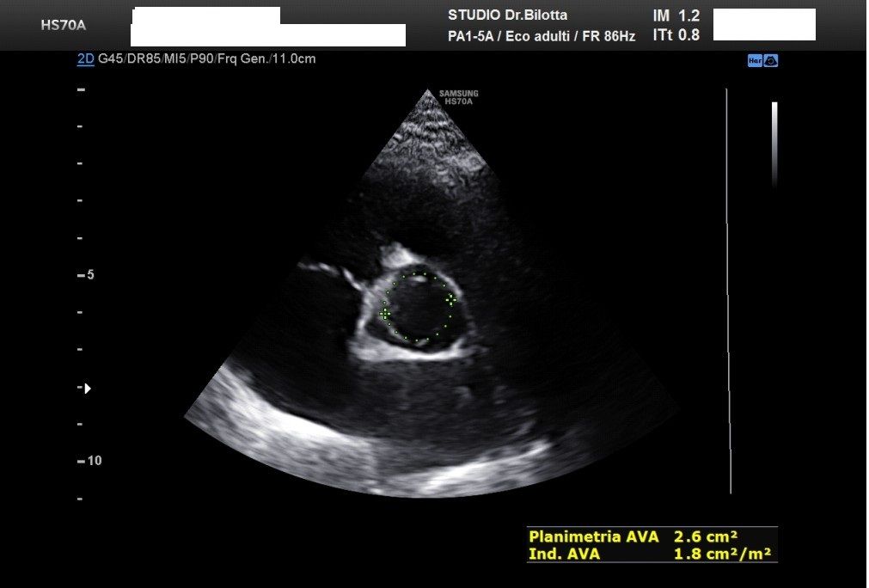
Task: Click the ITt 0.8 thermal index readout
Action: (x=676, y=35)
